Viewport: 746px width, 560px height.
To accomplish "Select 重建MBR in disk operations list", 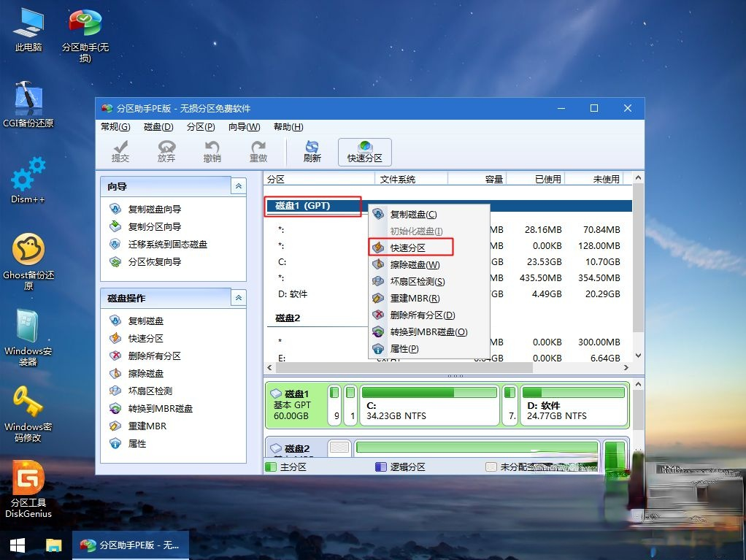I will [146, 426].
